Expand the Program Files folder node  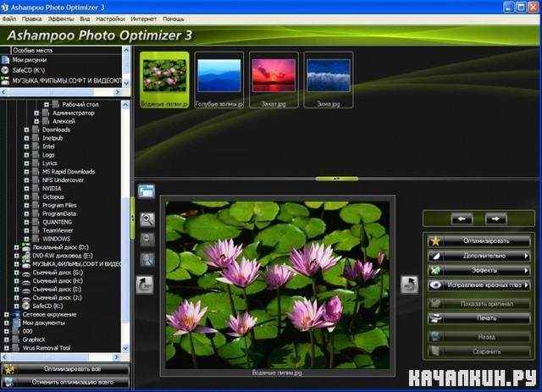tap(26, 206)
